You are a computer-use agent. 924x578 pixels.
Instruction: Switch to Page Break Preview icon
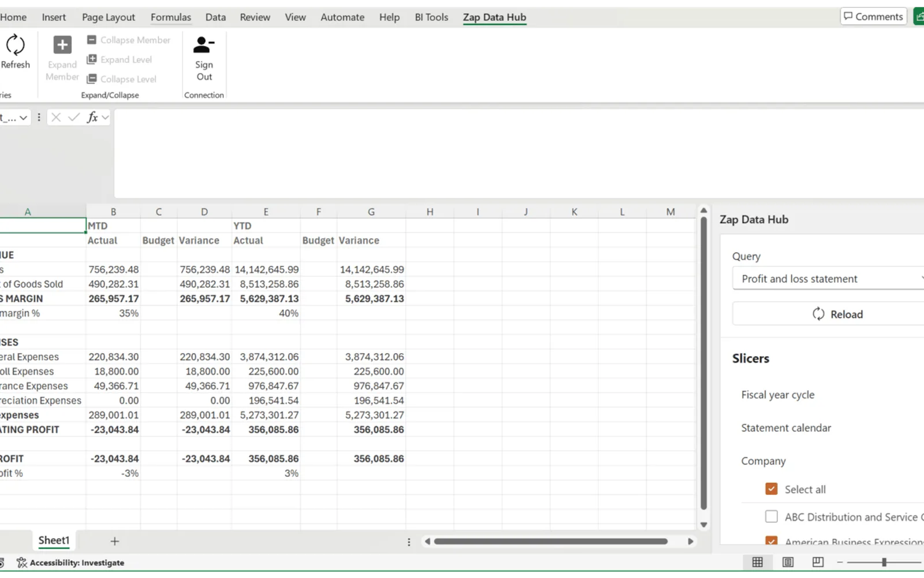point(818,562)
